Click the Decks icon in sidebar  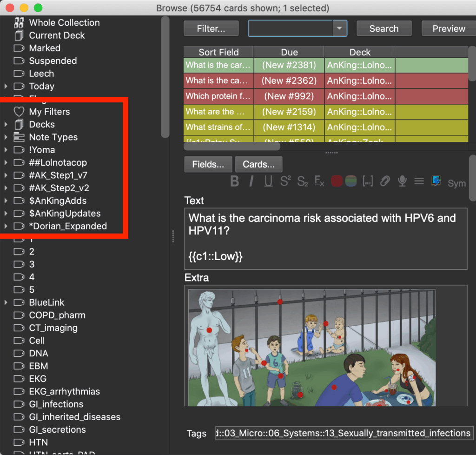pos(19,124)
